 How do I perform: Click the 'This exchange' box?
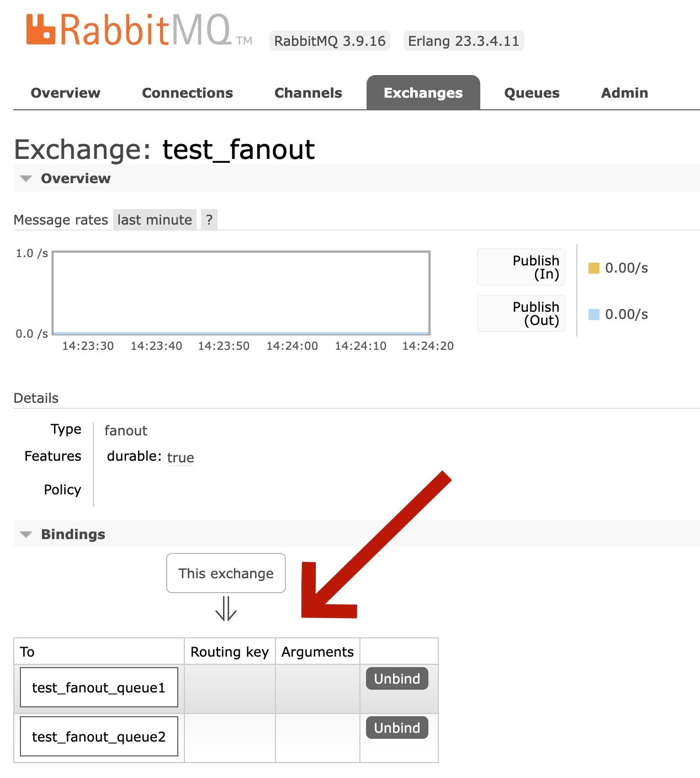(226, 573)
